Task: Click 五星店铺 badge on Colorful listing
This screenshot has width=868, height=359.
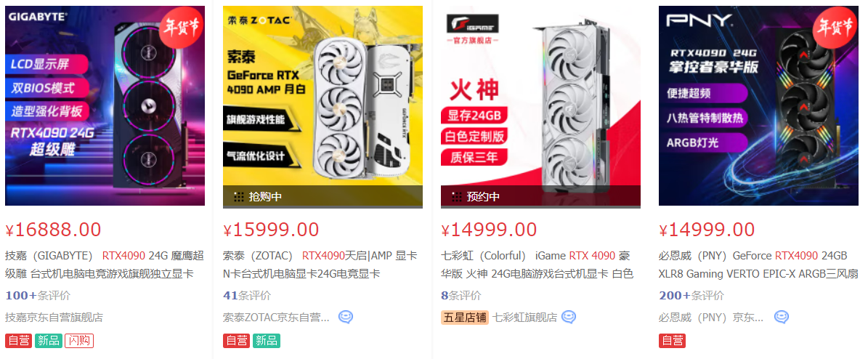Action: 465,318
